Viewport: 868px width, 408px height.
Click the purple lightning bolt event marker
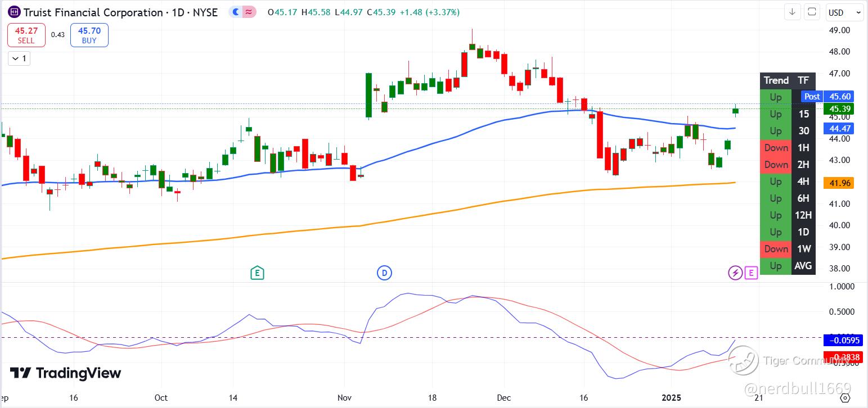coord(735,273)
